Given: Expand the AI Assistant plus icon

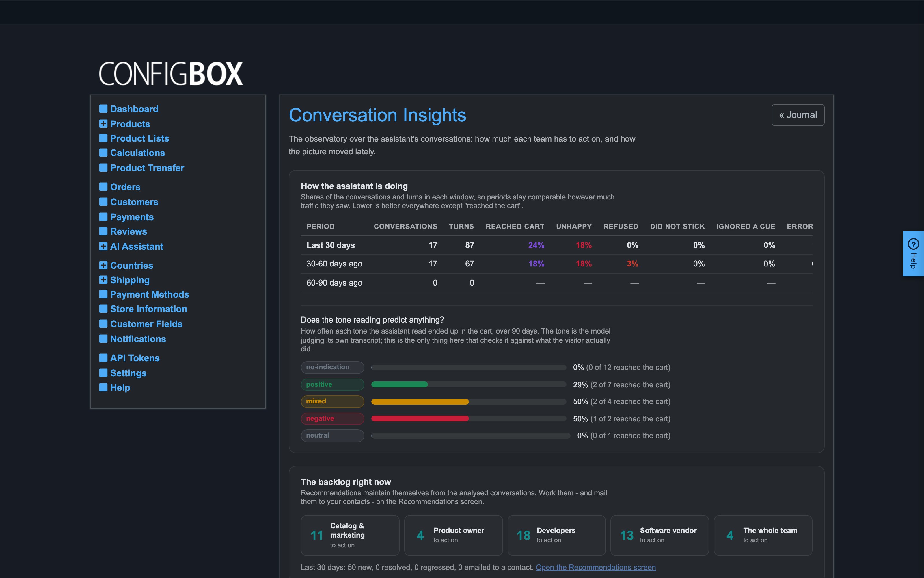Looking at the screenshot, I should coord(103,247).
